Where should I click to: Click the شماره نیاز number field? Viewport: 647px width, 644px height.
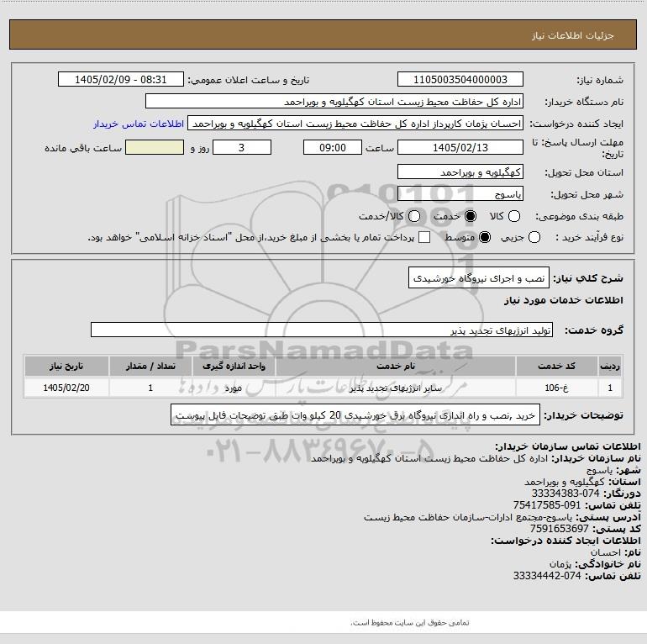click(x=460, y=79)
